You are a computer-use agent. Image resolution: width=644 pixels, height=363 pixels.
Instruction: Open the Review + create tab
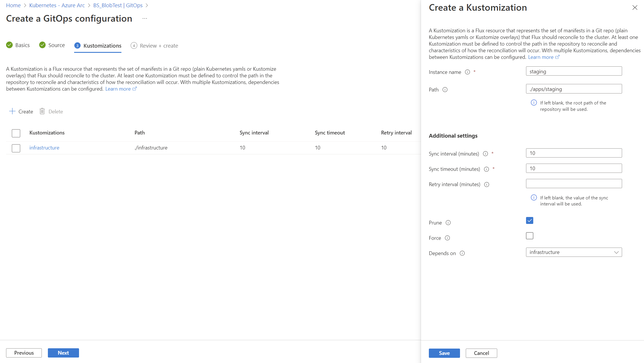(159, 45)
